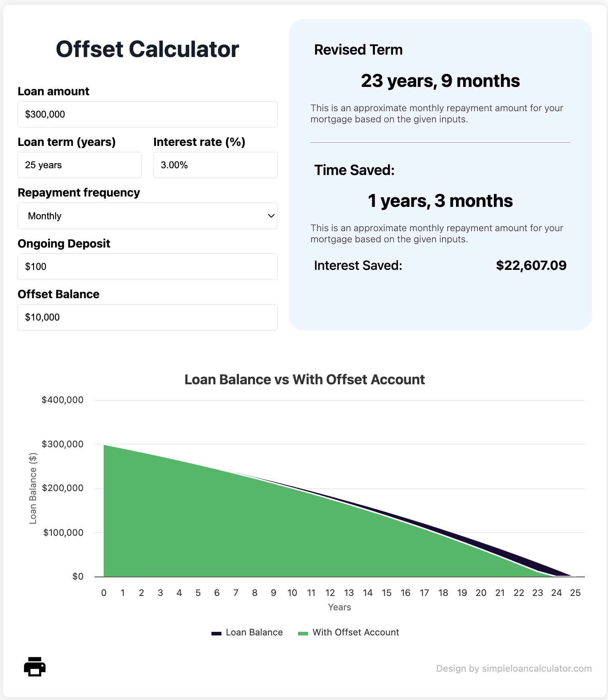Viewport: 608px width, 700px height.
Task: Open the Repayment frequency dropdown
Action: pyautogui.click(x=147, y=216)
